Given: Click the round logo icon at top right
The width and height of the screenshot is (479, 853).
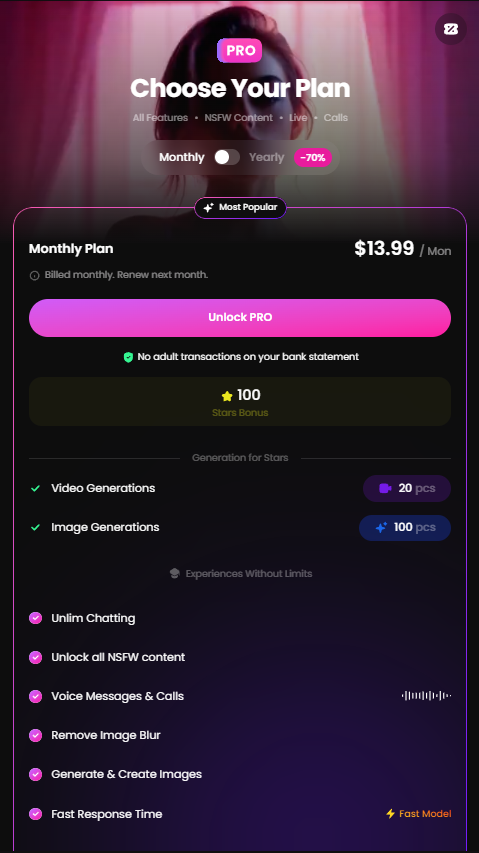Looking at the screenshot, I should pos(451,29).
